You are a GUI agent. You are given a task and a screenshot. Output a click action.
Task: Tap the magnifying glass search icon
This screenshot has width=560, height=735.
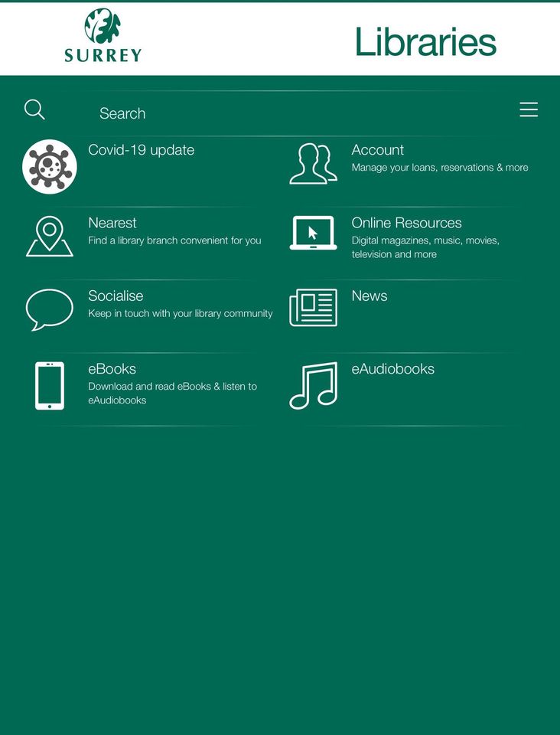[34, 109]
